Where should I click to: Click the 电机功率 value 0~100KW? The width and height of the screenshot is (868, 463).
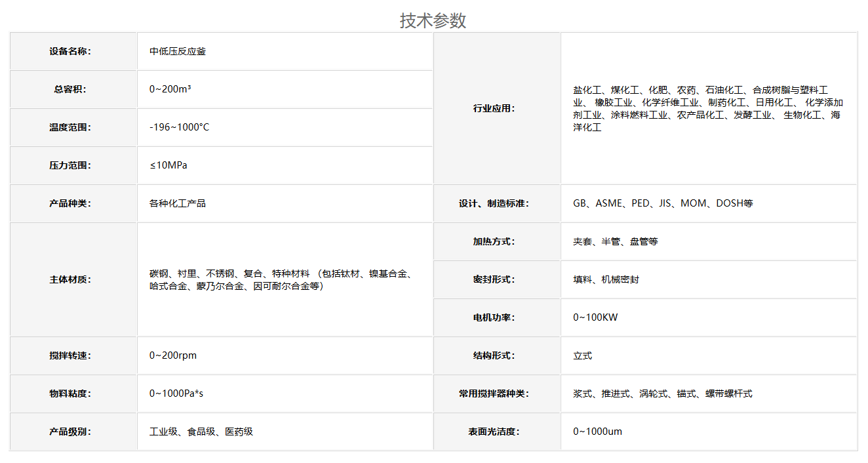[x=595, y=317]
